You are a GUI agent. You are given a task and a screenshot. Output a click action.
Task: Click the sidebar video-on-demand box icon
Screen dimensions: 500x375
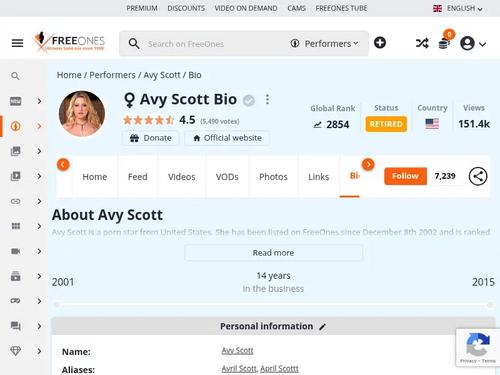click(15, 276)
